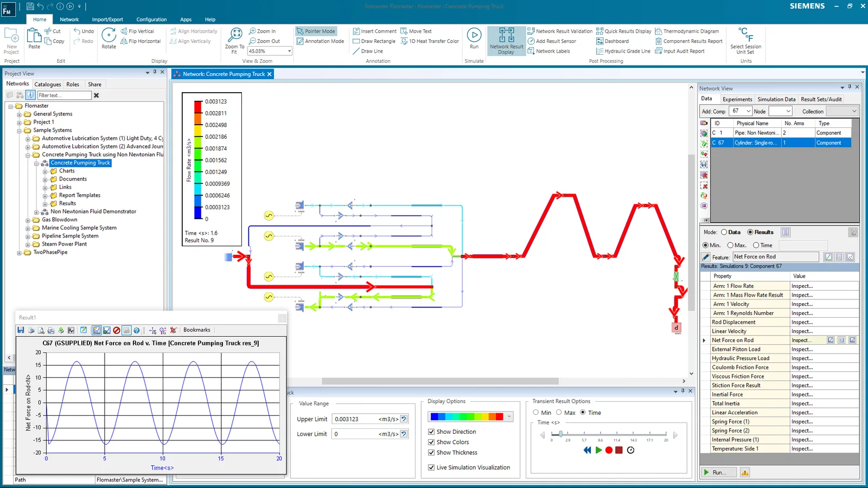Viewport: 868px width, 488px height.
Task: Expand the Gas Blowdown folder
Action: coord(28,220)
